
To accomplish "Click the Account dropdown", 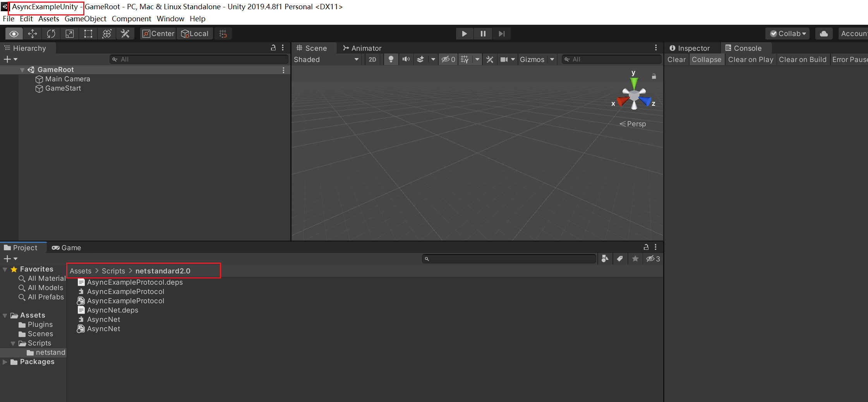I will (x=853, y=34).
